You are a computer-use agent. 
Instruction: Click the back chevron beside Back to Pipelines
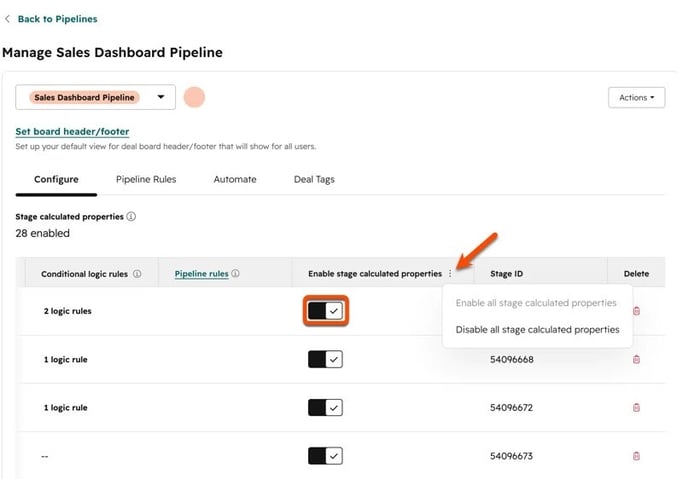click(7, 19)
